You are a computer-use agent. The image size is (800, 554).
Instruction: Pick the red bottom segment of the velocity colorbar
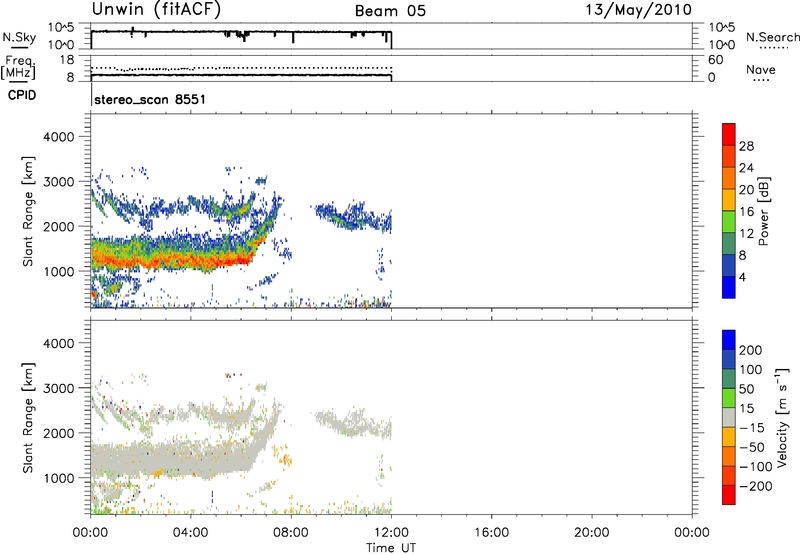[729, 495]
